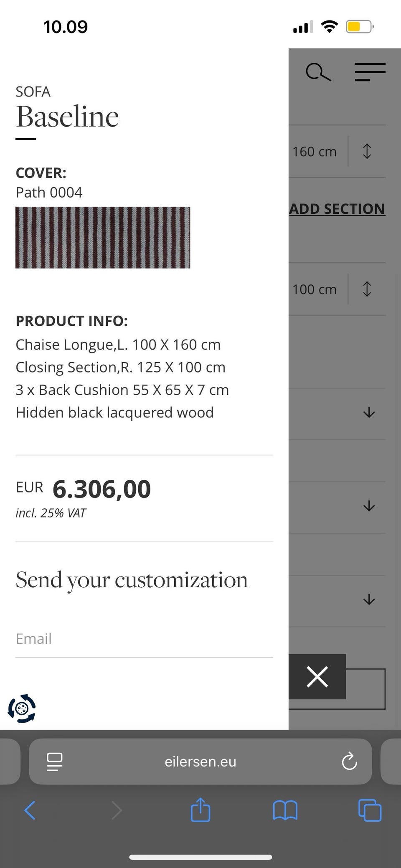Open the hamburger navigation menu
Image resolution: width=401 pixels, height=868 pixels.
point(370,72)
